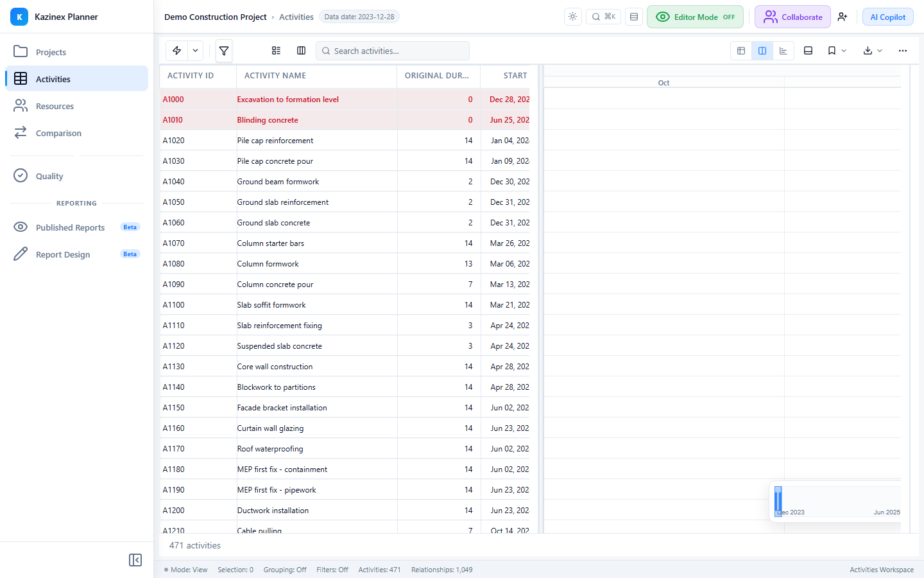
Task: Switch to Gantt-only view
Action: [783, 51]
